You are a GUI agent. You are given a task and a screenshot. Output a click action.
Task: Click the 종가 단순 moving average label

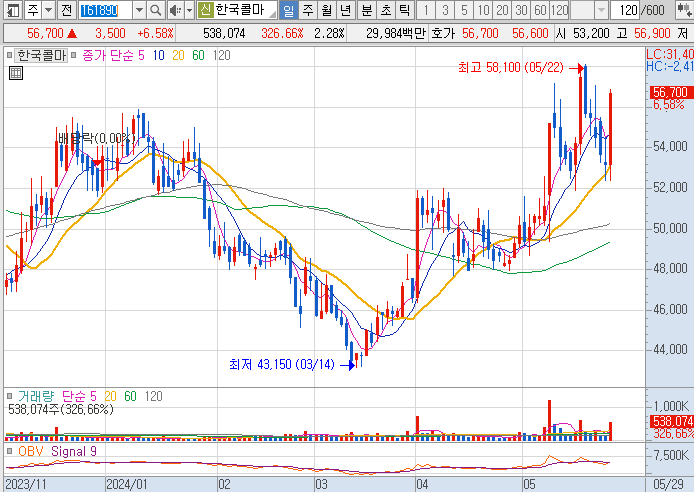[108, 55]
